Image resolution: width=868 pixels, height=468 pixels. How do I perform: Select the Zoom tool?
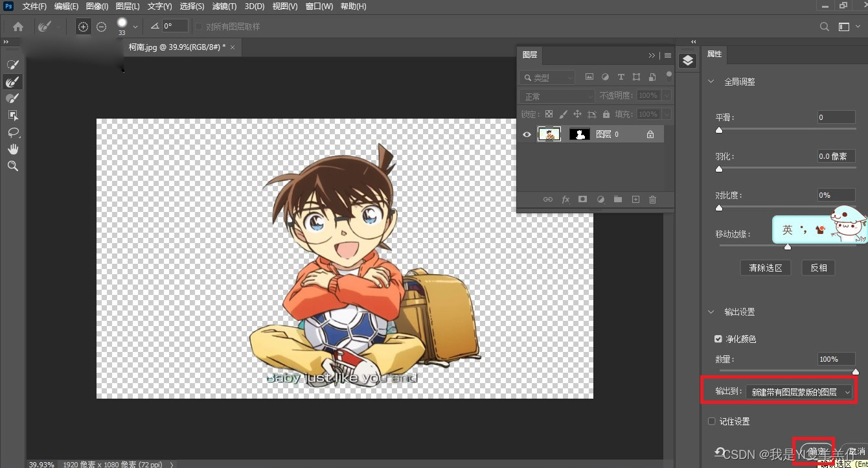coord(12,166)
